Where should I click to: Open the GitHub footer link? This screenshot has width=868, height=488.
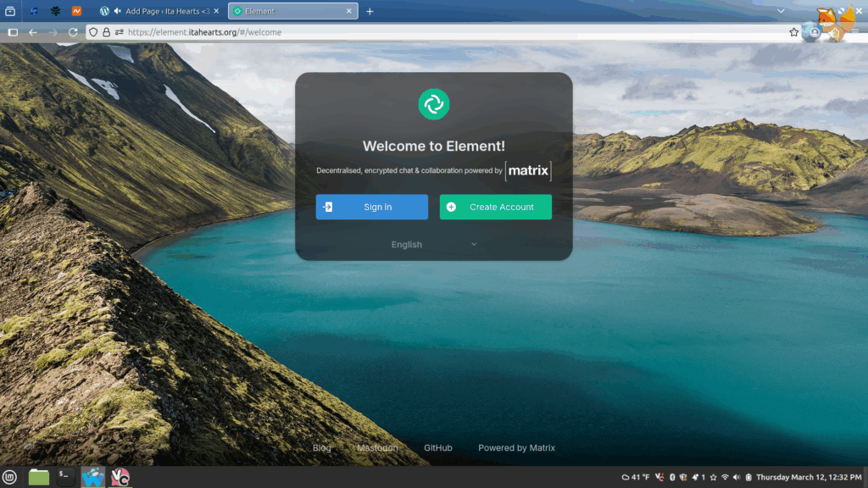[x=437, y=447]
